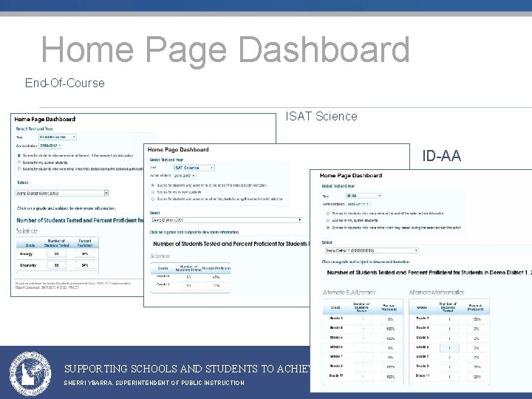Select first scores radio in ISAT Science dashboard
The height and width of the screenshot is (399, 532).
153,185
